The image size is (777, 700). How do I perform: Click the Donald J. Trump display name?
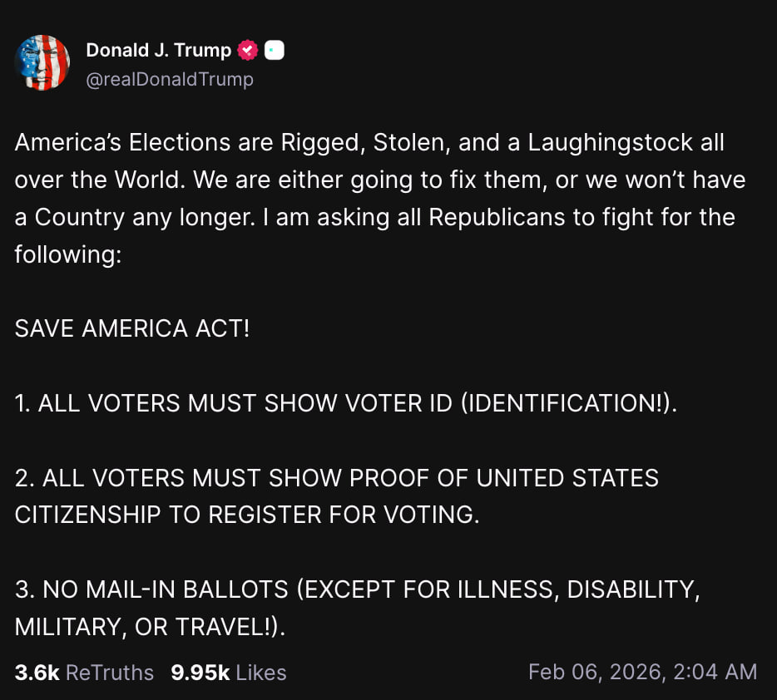[158, 51]
